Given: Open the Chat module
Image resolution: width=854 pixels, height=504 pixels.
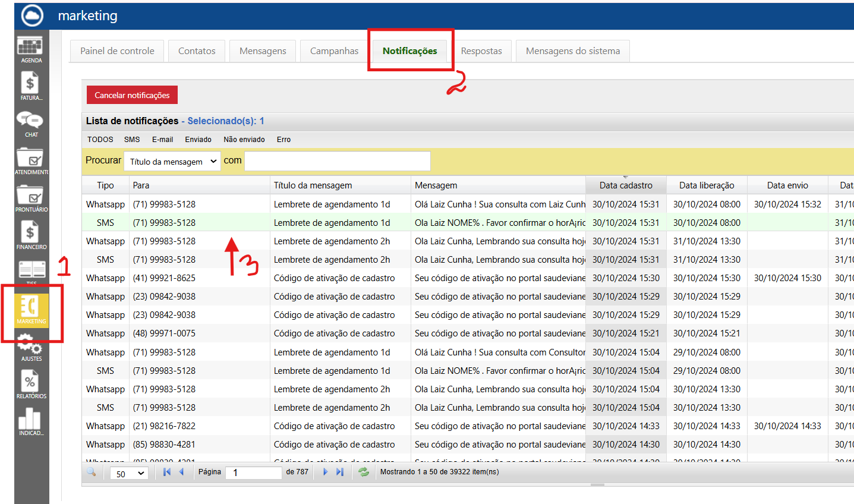Looking at the screenshot, I should point(30,123).
